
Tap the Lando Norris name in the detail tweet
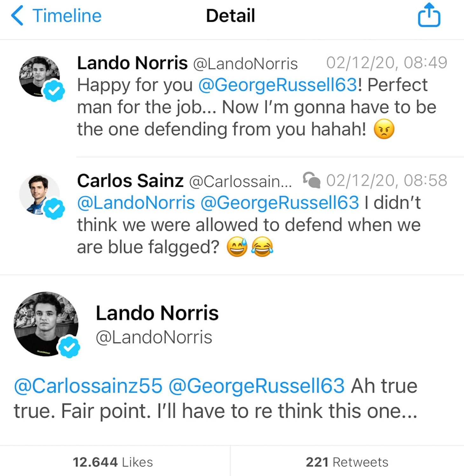coord(157,313)
